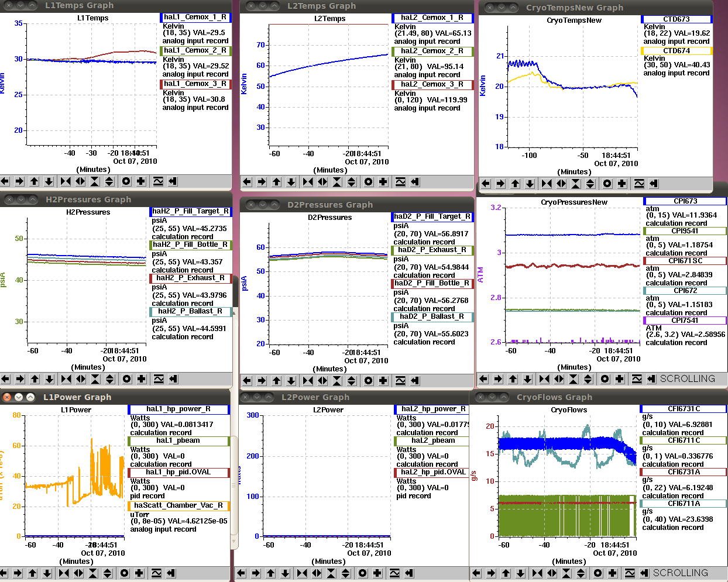The width and height of the screenshot is (728, 582).
Task: Click the CryoFlows Graph window title bar
Action: pos(599,397)
